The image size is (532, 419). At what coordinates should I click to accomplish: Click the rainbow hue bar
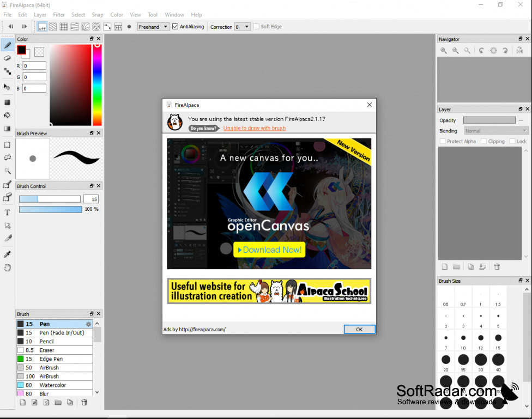pos(98,84)
